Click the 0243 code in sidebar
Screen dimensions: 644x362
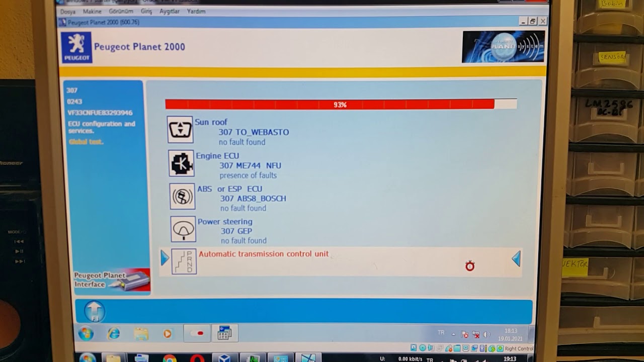point(74,102)
